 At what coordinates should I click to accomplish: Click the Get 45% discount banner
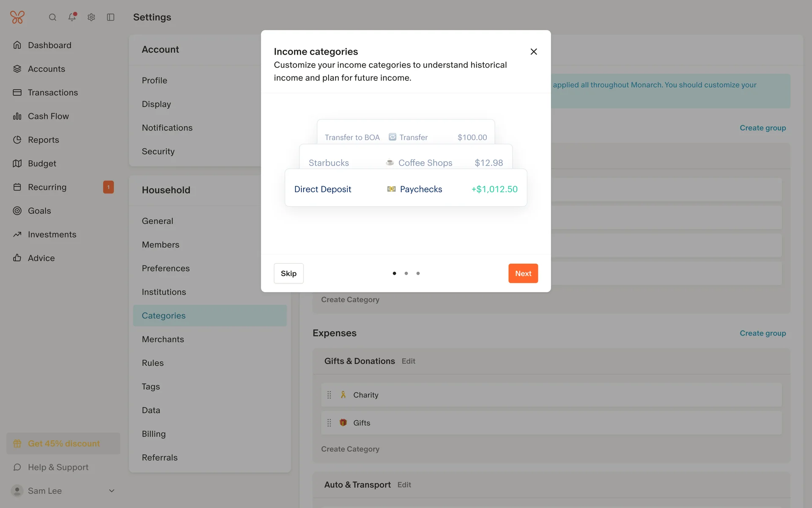(63, 443)
